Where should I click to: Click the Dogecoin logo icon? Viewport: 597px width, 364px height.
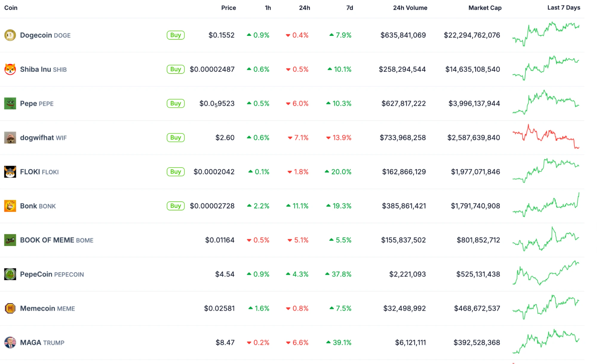[x=10, y=35]
